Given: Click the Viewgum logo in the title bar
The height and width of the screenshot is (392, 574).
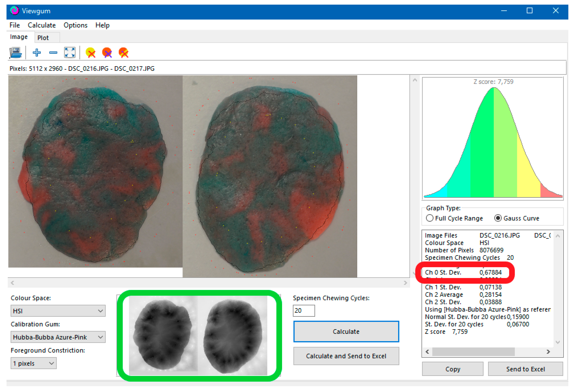Looking at the screenshot, I should coord(14,11).
